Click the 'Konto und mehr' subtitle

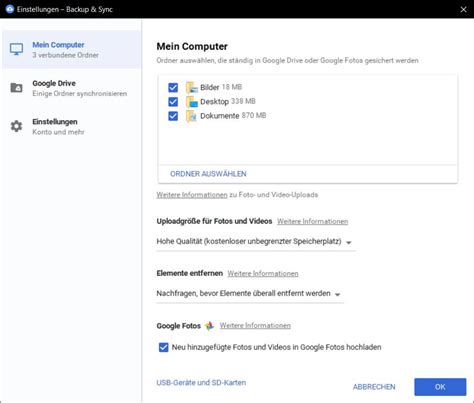point(58,132)
